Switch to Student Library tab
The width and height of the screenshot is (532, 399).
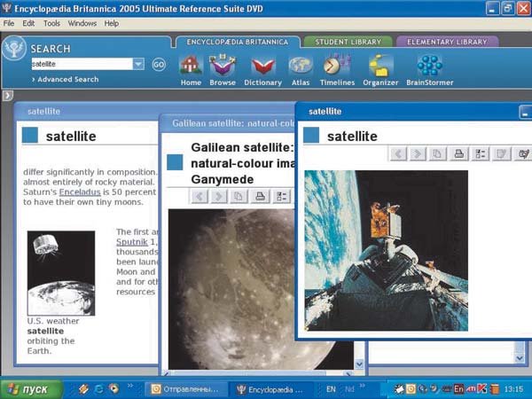(x=348, y=42)
